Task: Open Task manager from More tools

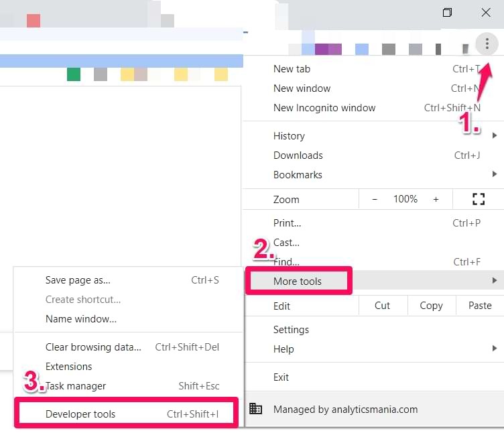Action: (76, 386)
